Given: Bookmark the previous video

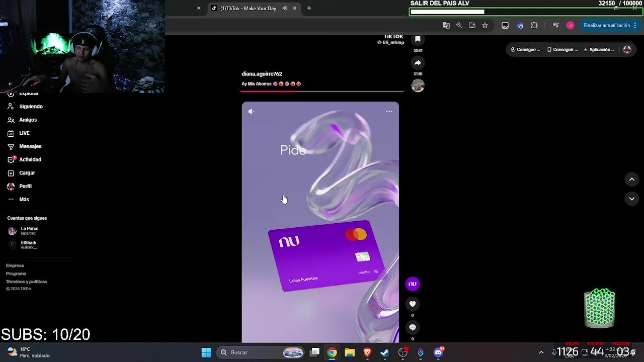Looking at the screenshot, I should [418, 40].
